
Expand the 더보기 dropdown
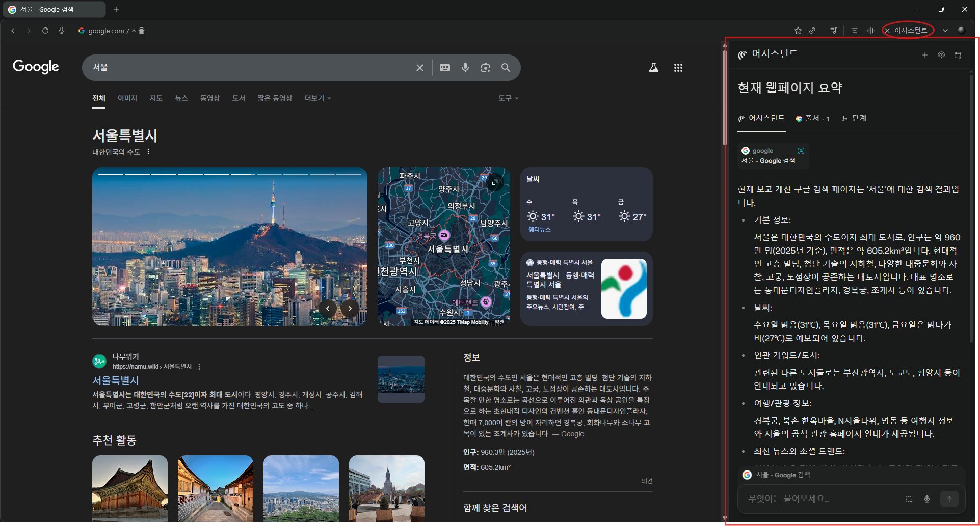coord(317,98)
